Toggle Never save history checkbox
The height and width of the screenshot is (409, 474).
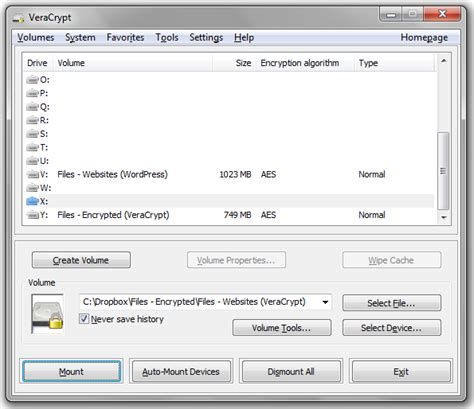84,319
